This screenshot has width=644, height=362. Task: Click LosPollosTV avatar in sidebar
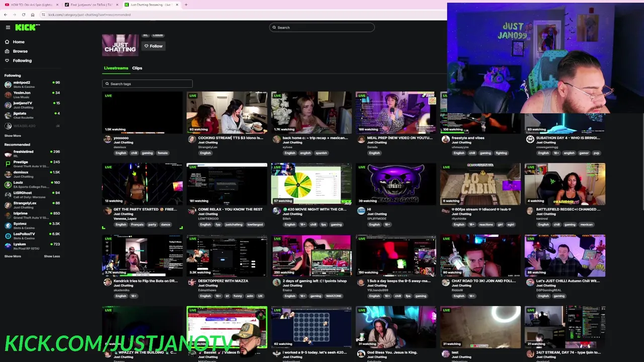pyautogui.click(x=8, y=236)
